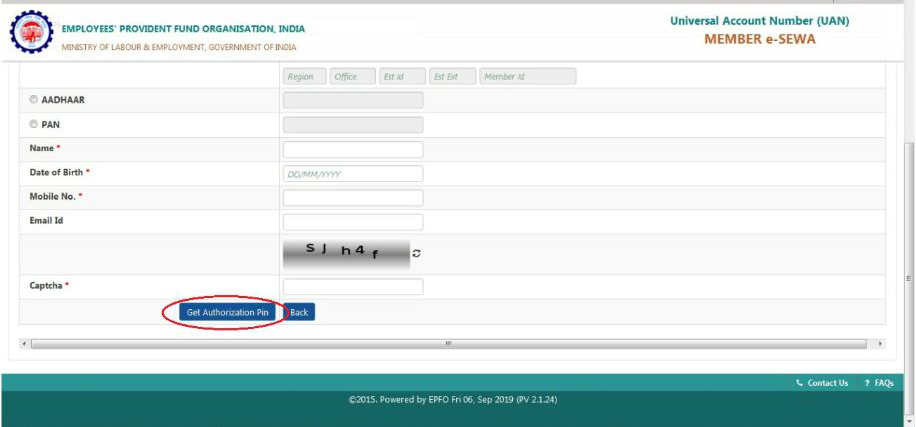Click the Region field
The width and height of the screenshot is (916, 427).
304,77
